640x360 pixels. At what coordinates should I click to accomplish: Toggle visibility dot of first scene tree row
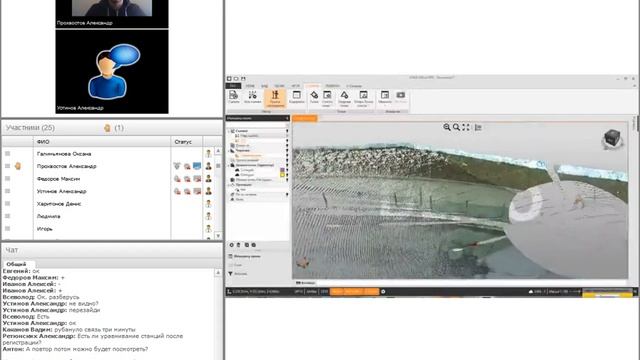(287, 131)
